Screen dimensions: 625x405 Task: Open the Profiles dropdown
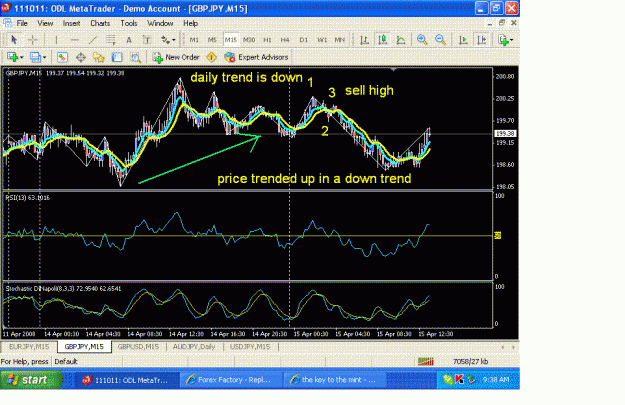[x=38, y=57]
